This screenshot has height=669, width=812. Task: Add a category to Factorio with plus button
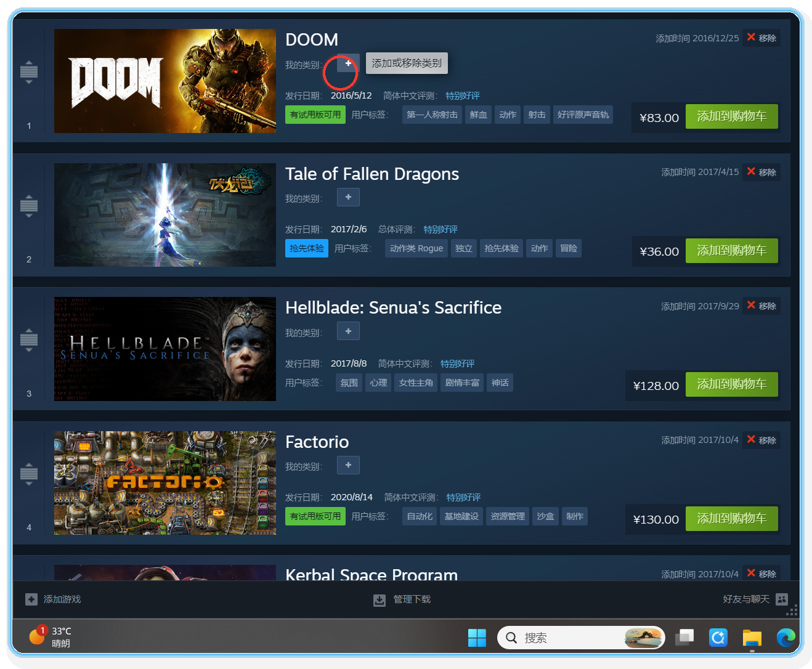(x=348, y=465)
